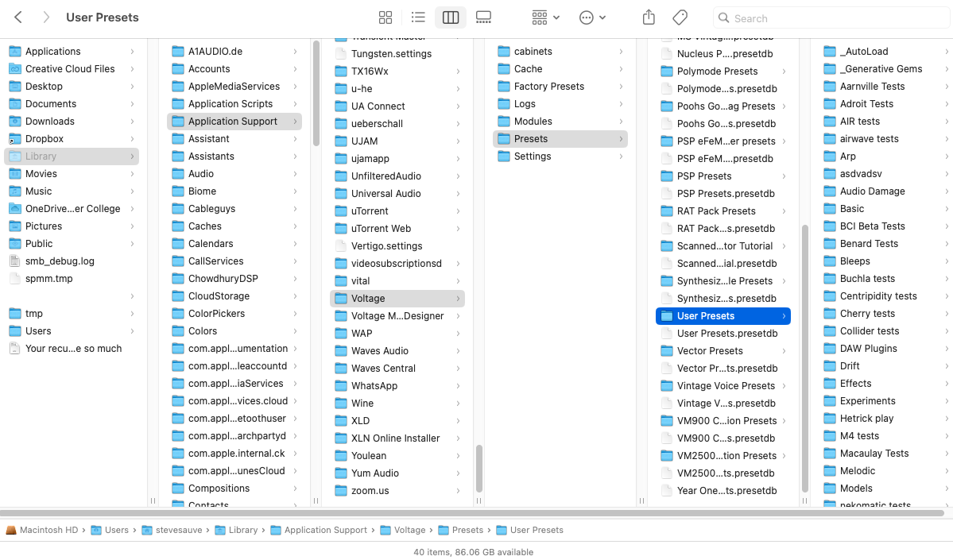953x560 pixels.
Task: Expand the Movies folder chevron
Action: click(132, 174)
